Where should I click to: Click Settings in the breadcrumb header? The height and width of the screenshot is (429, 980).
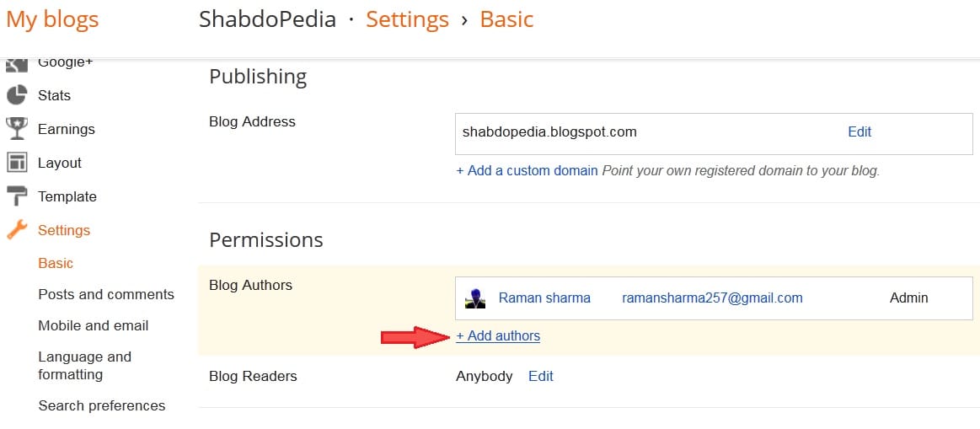click(408, 19)
